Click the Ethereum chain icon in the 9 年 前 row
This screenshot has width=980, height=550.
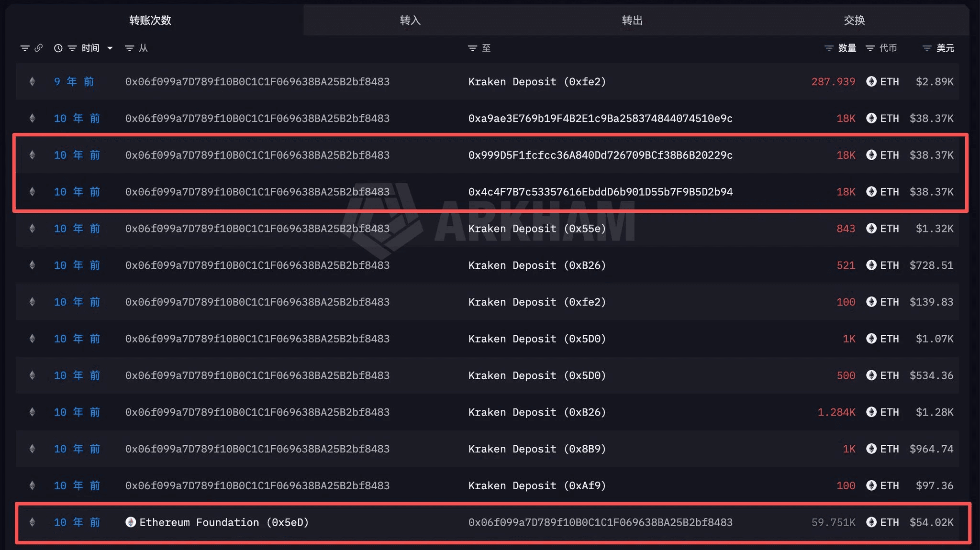point(32,81)
